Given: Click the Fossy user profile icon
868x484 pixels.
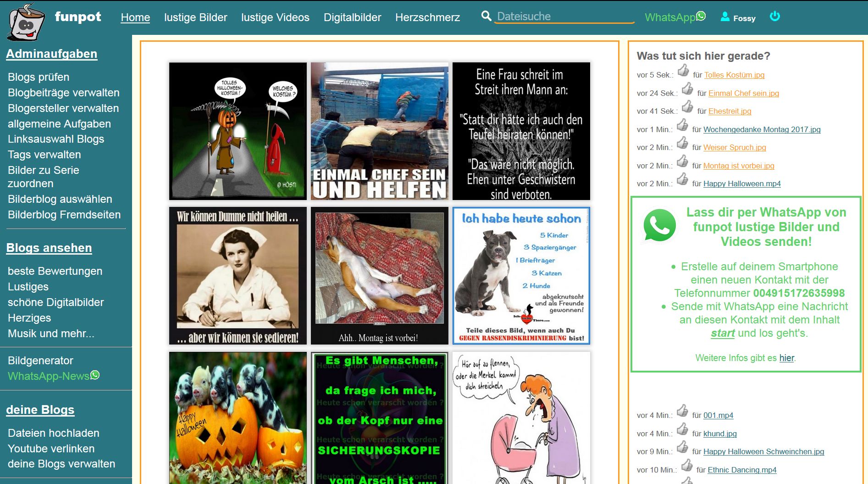Looking at the screenshot, I should pyautogui.click(x=725, y=17).
